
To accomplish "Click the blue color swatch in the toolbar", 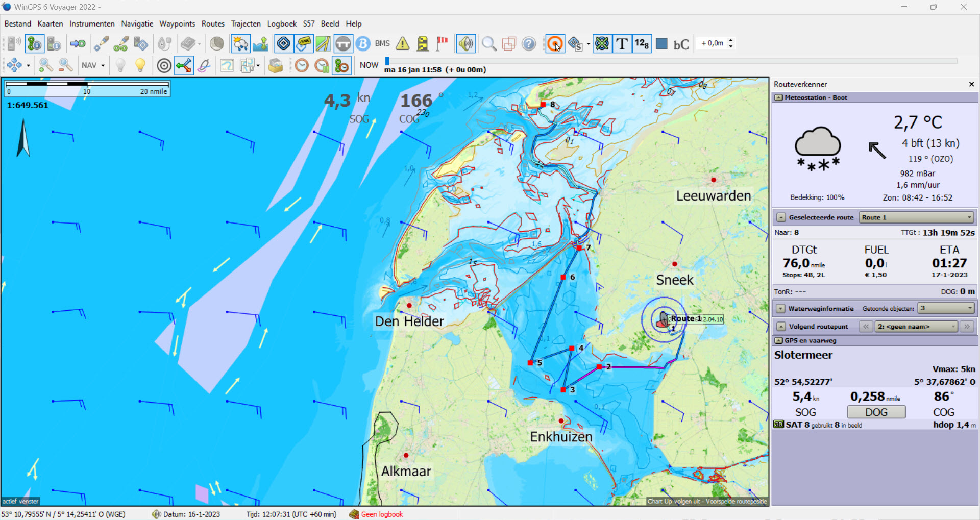I will coord(661,44).
